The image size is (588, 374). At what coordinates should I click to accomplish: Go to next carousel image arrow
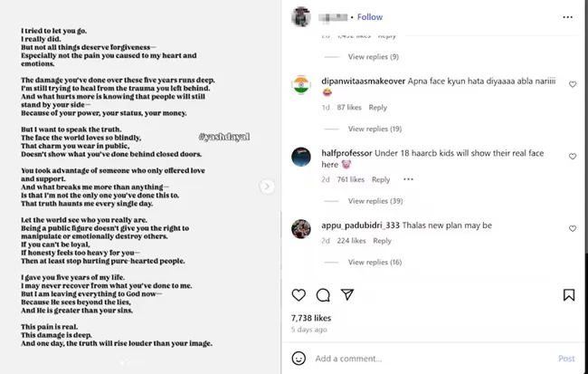tap(267, 187)
